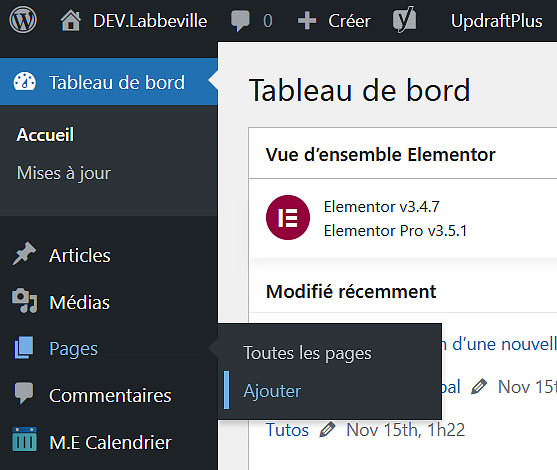Open Mises à jour in sidebar

pos(64,173)
